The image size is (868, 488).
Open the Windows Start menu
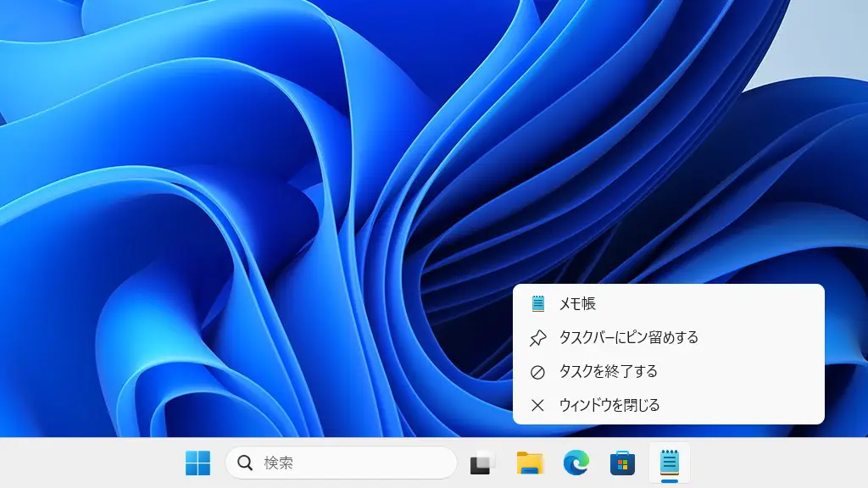pyautogui.click(x=198, y=463)
